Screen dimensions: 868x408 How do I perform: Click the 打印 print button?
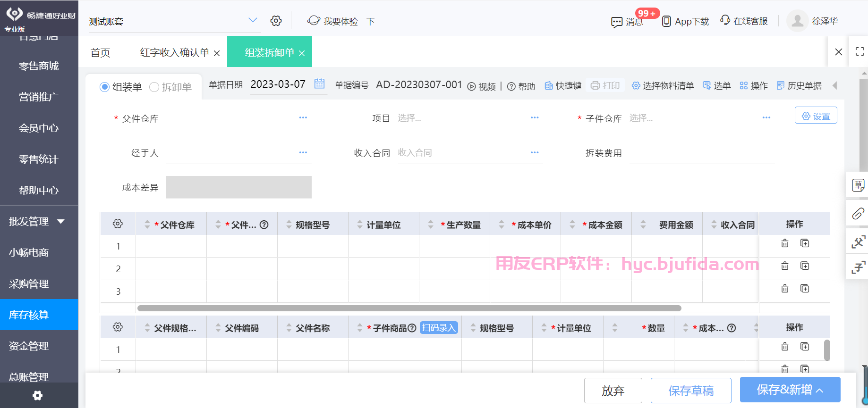point(605,85)
